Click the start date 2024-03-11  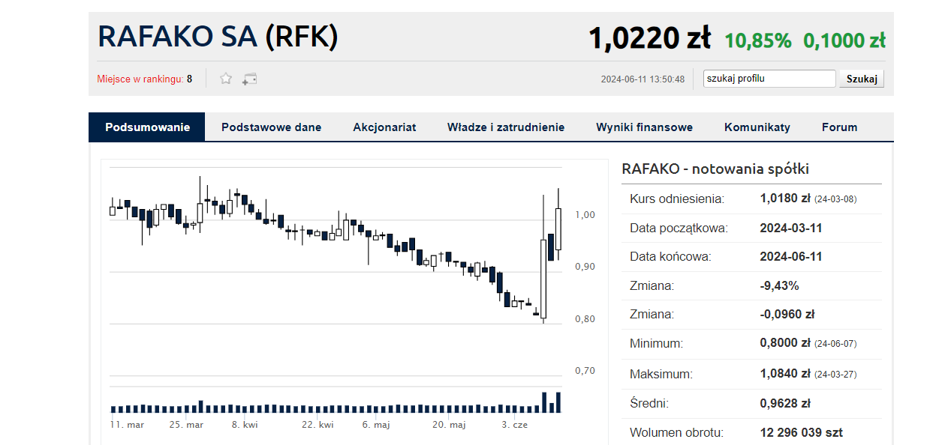click(791, 228)
